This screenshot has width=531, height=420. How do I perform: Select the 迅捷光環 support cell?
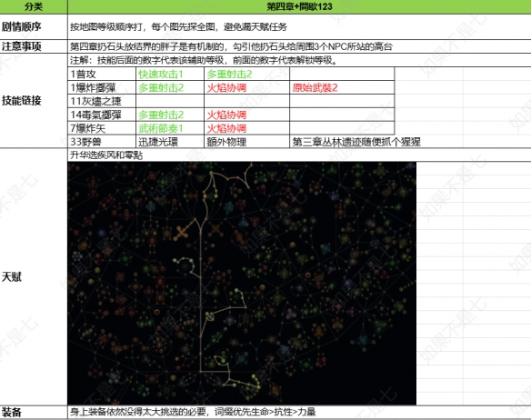point(170,141)
